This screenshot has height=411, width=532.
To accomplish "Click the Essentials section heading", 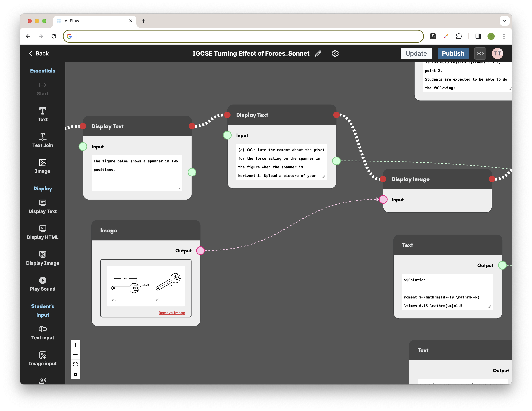I will 43,71.
